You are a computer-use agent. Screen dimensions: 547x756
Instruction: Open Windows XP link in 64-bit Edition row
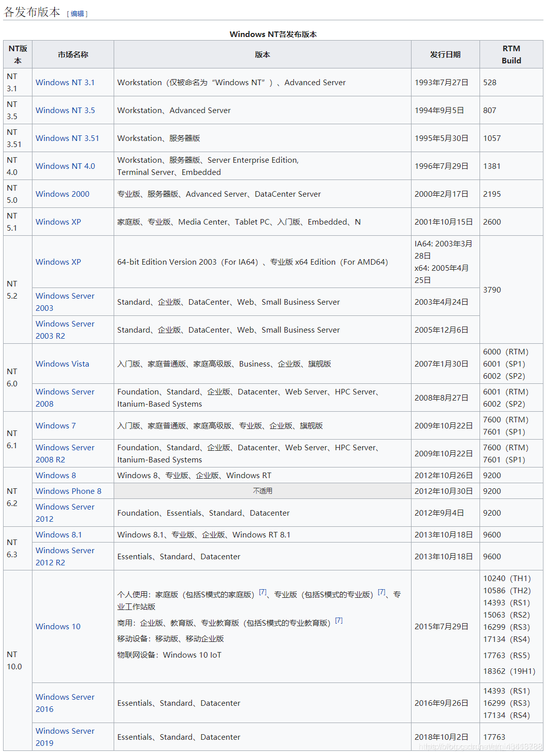coord(58,262)
